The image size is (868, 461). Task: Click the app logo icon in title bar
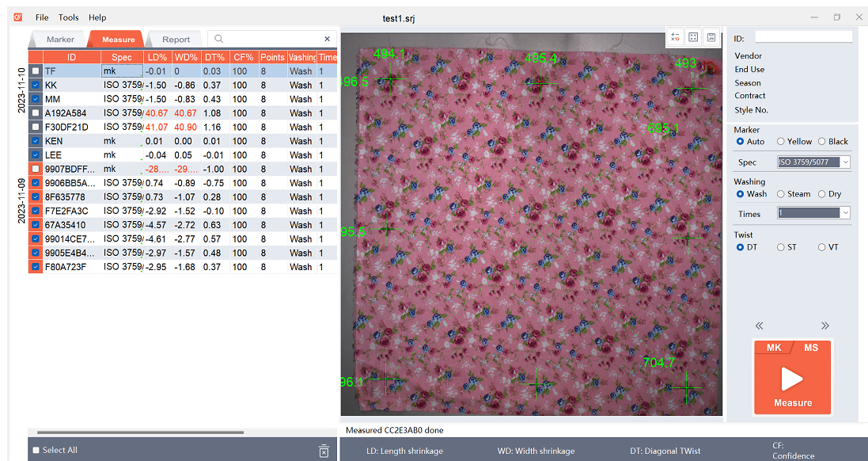point(17,17)
